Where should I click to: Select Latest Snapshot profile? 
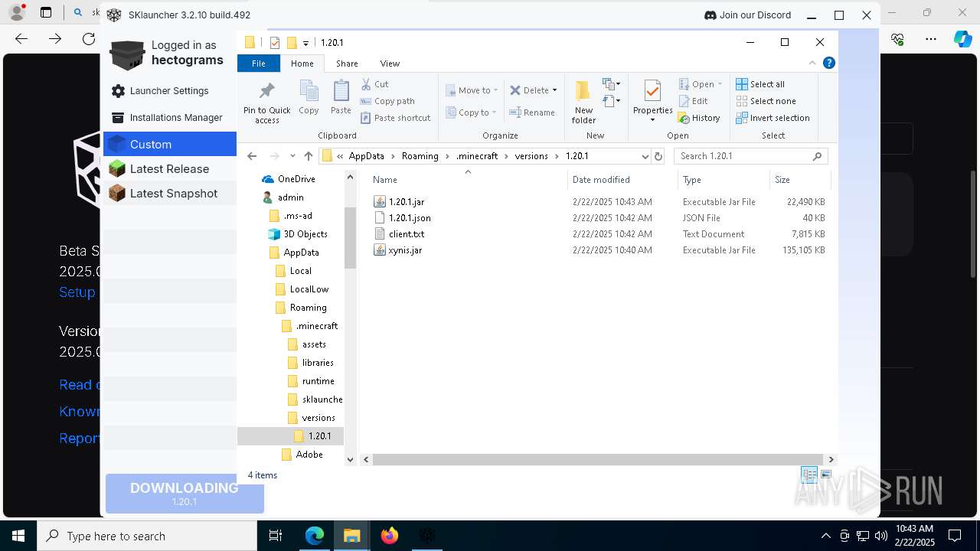click(x=169, y=194)
